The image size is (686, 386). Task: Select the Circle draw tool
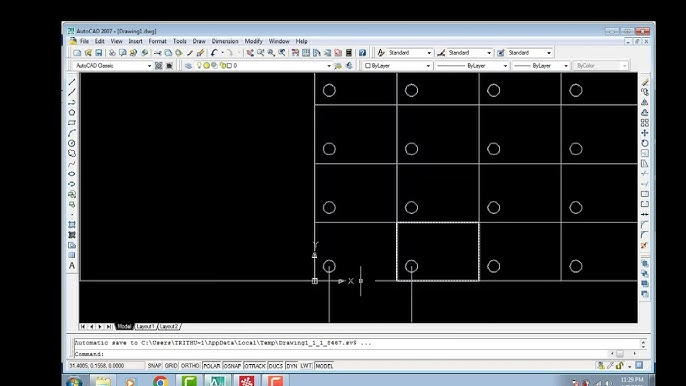click(72, 143)
